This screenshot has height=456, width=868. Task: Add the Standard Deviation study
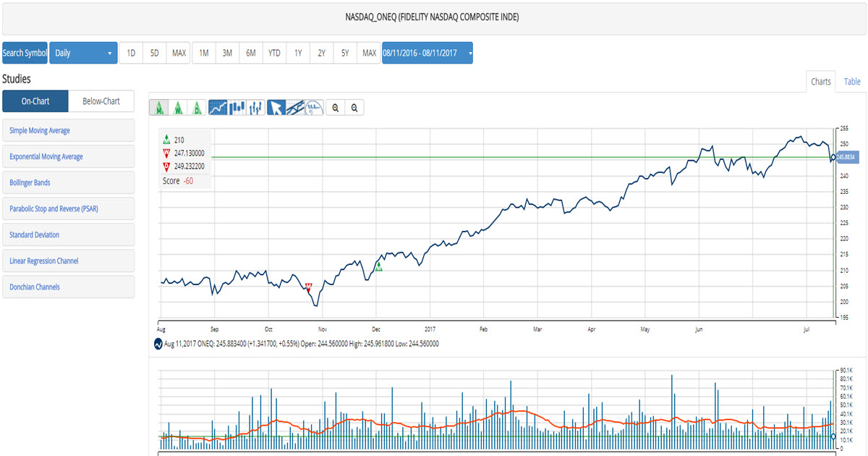(68, 235)
